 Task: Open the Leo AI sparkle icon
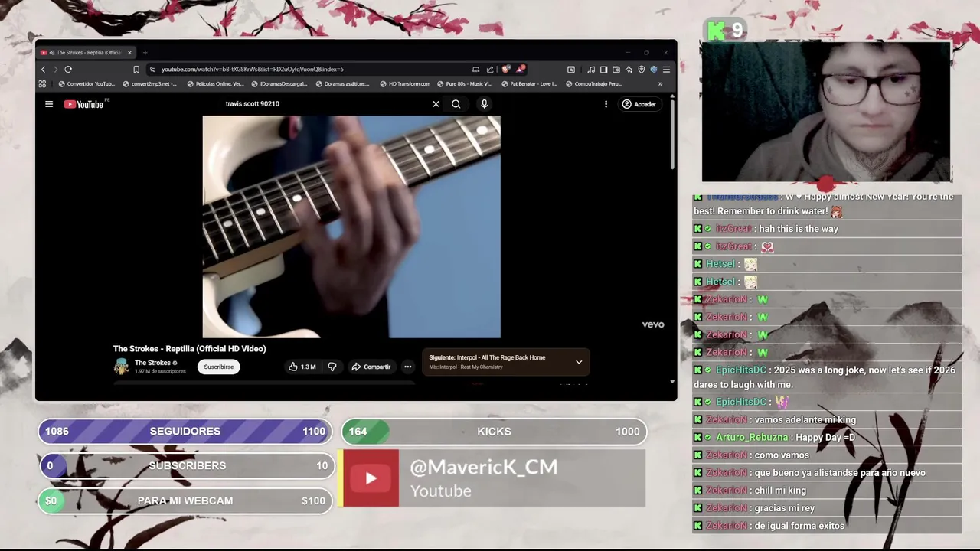(x=629, y=70)
